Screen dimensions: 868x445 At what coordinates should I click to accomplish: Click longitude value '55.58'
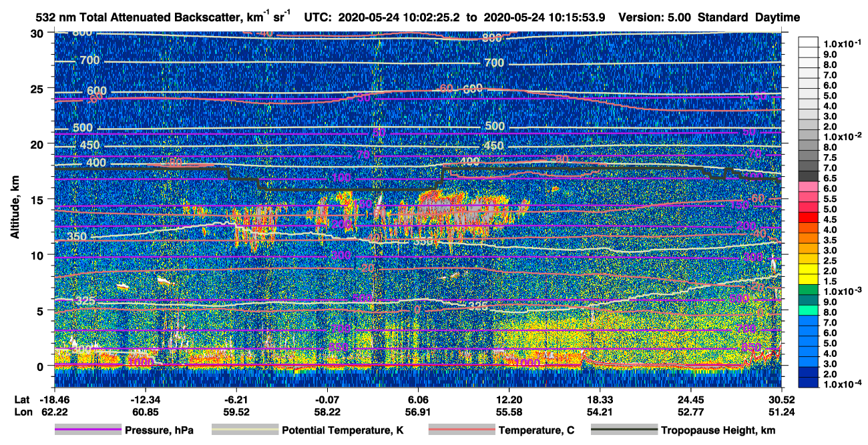[x=509, y=412]
